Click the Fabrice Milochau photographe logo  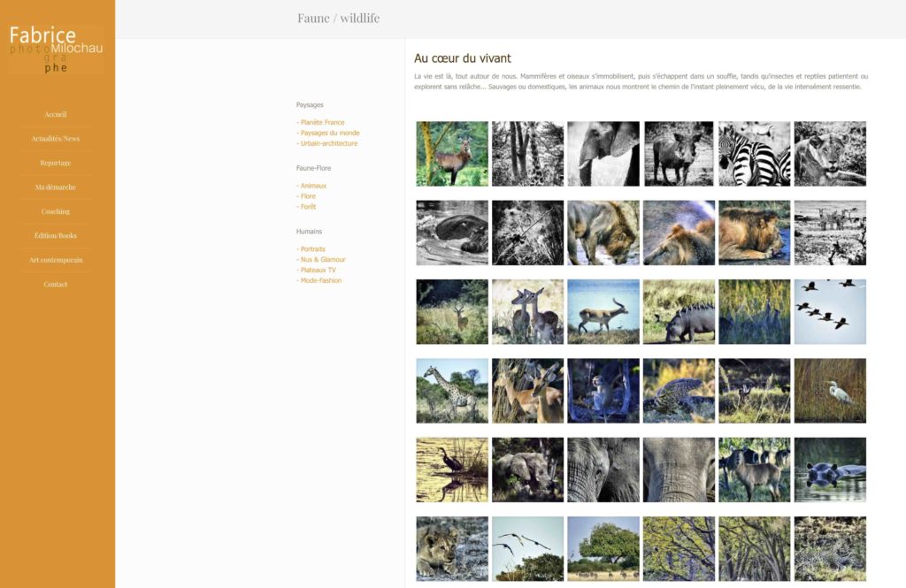pyautogui.click(x=56, y=50)
